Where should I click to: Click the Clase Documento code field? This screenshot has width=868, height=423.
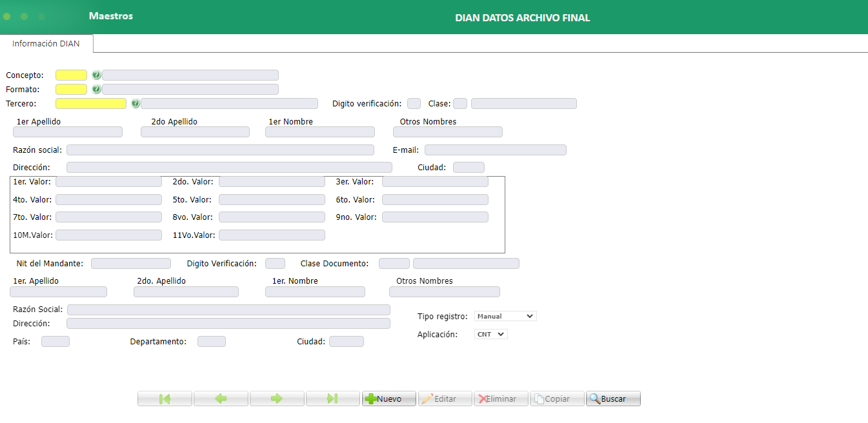(x=394, y=264)
